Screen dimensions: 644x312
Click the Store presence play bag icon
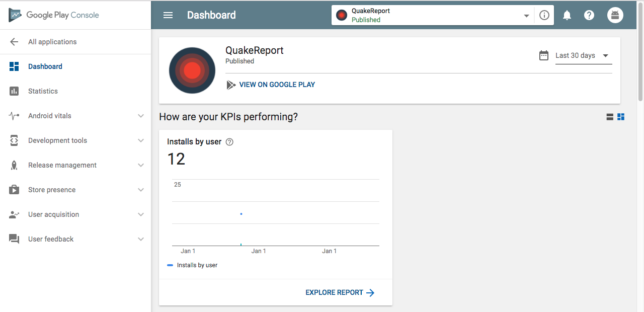click(14, 190)
